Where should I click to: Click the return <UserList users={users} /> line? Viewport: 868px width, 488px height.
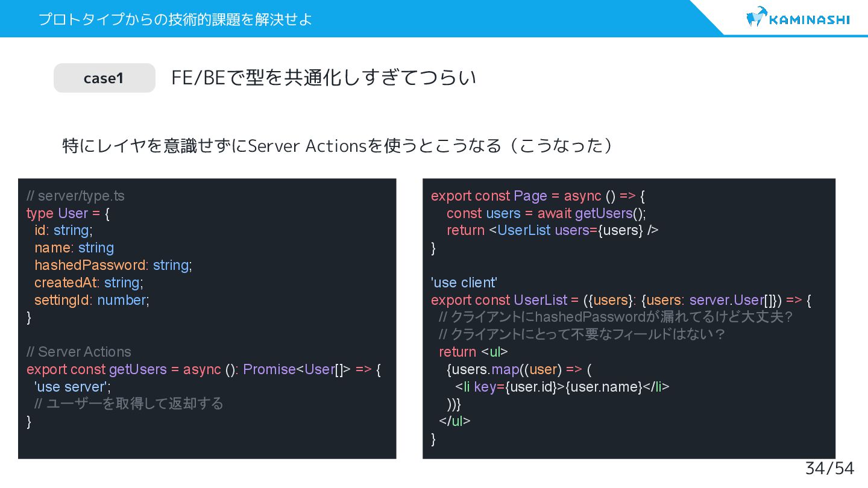[553, 230]
